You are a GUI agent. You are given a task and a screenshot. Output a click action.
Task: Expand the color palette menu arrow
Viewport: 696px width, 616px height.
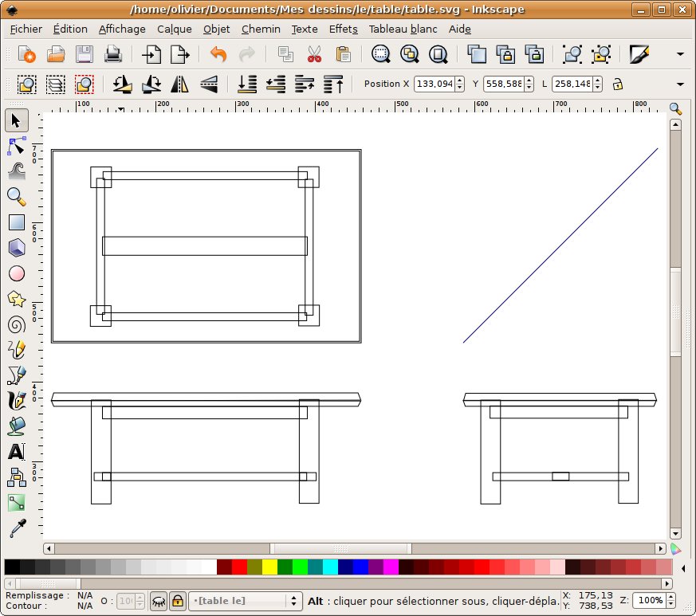click(683, 568)
